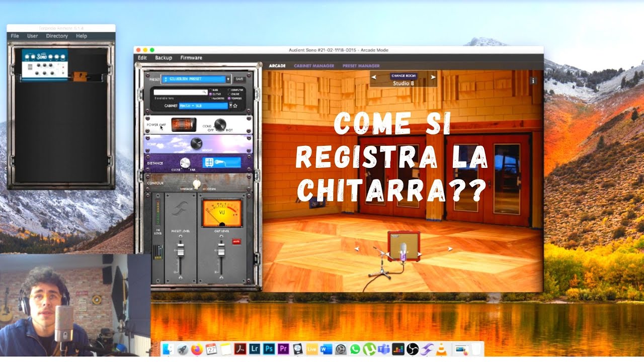Open Ableton Live from the Dock
Image resolution: width=644 pixels, height=362 pixels.
pos(312,349)
